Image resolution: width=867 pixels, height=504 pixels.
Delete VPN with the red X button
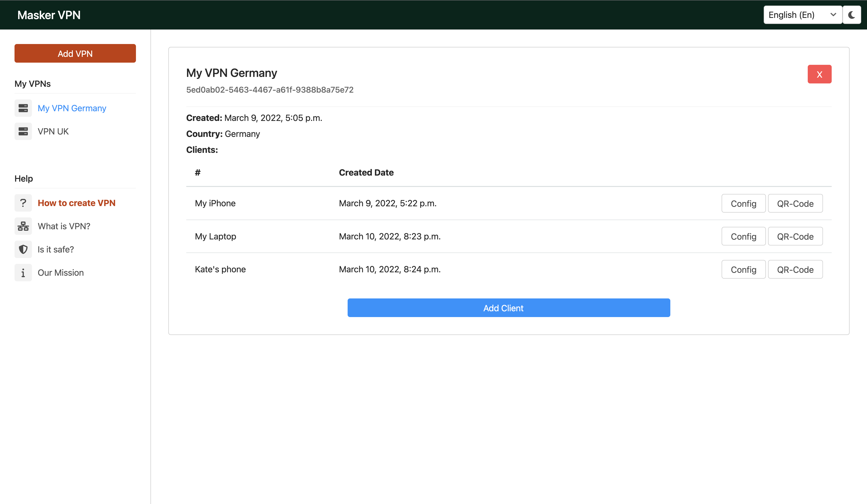(820, 74)
